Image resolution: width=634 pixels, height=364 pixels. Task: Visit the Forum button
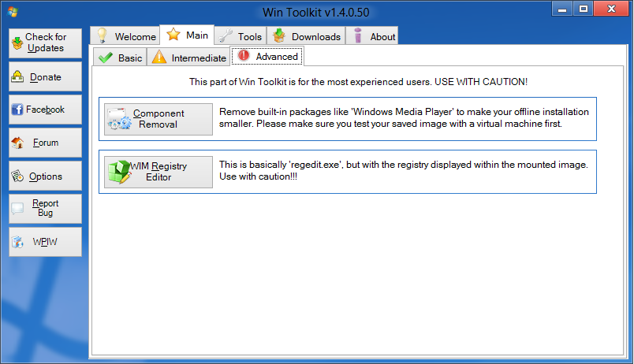coord(45,143)
